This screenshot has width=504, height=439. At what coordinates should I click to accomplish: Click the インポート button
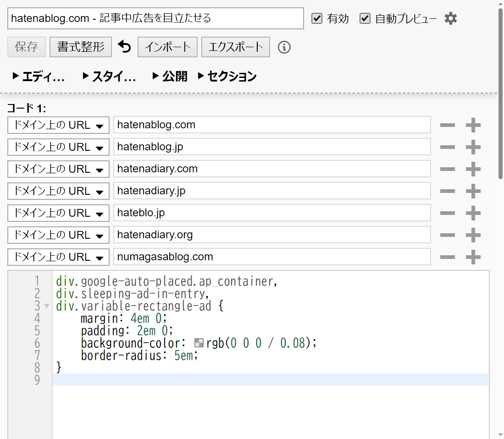pyautogui.click(x=167, y=47)
